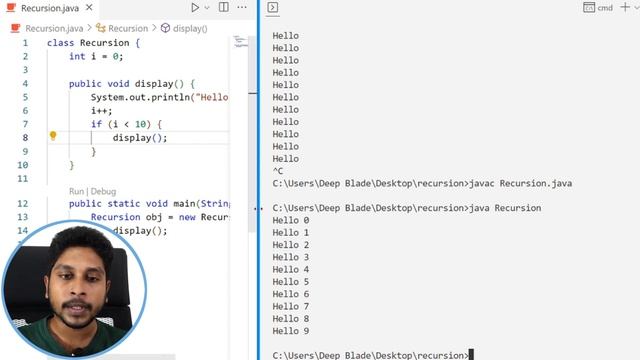Click 'public void display() {' line

132,84
